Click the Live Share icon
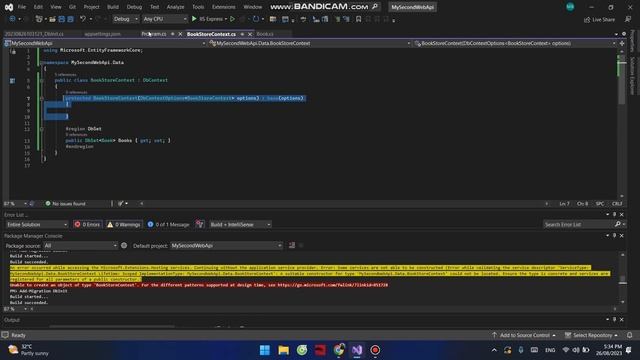 (587, 19)
